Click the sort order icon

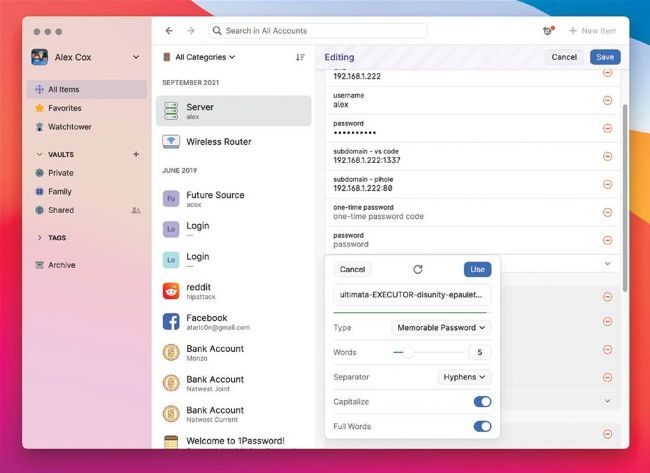click(300, 57)
